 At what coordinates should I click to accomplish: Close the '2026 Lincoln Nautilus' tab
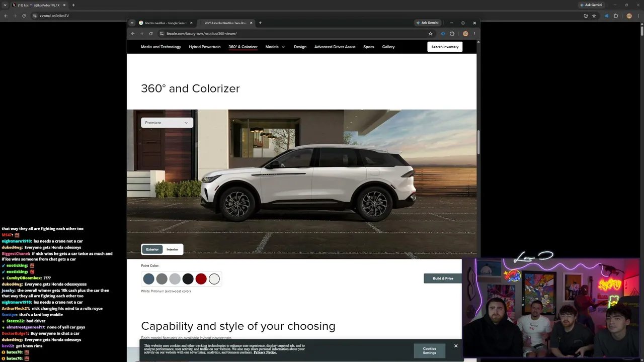coord(252,23)
